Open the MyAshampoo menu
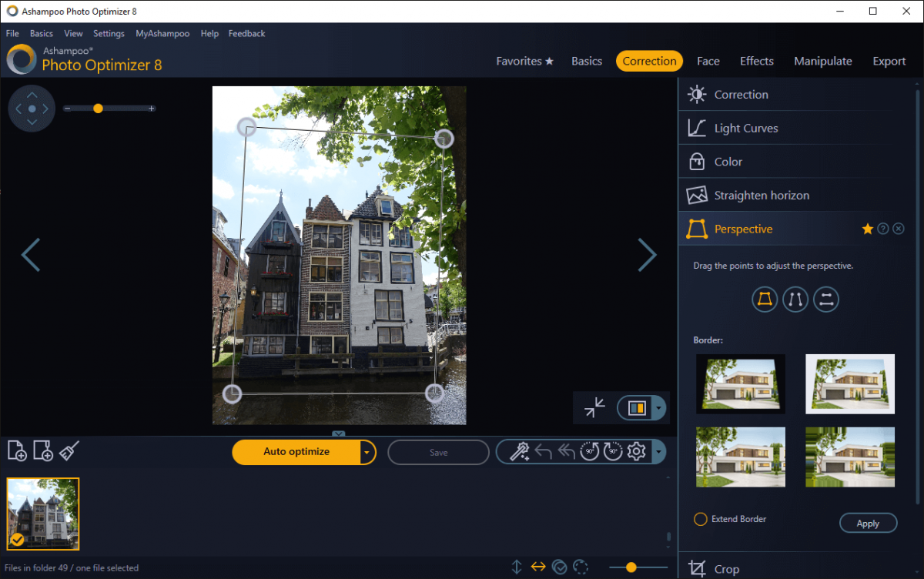Viewport: 924px width, 579px height. point(162,33)
